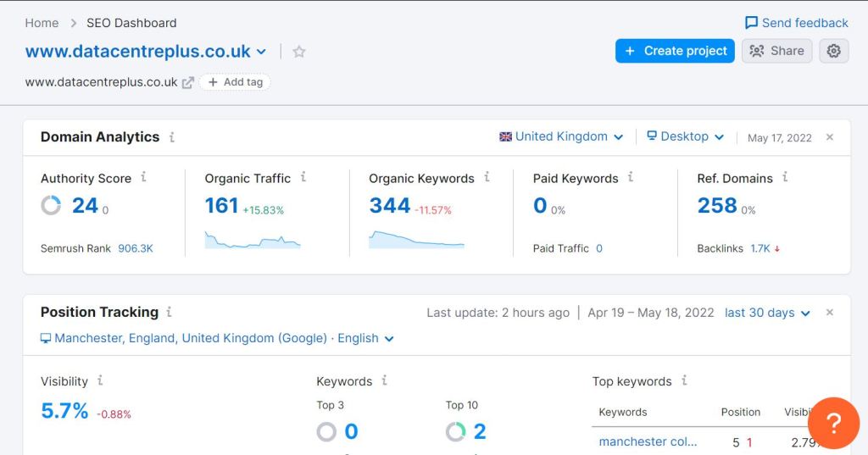868x455 pixels.
Task: Click the external link icon next to domain
Action: [x=188, y=82]
